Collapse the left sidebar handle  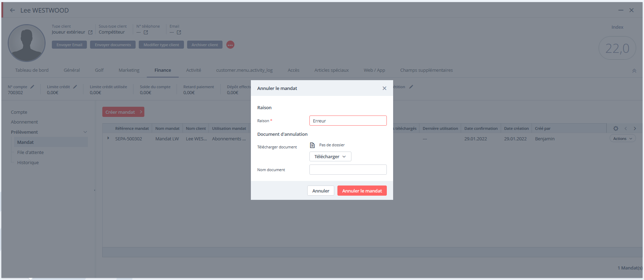(95, 190)
